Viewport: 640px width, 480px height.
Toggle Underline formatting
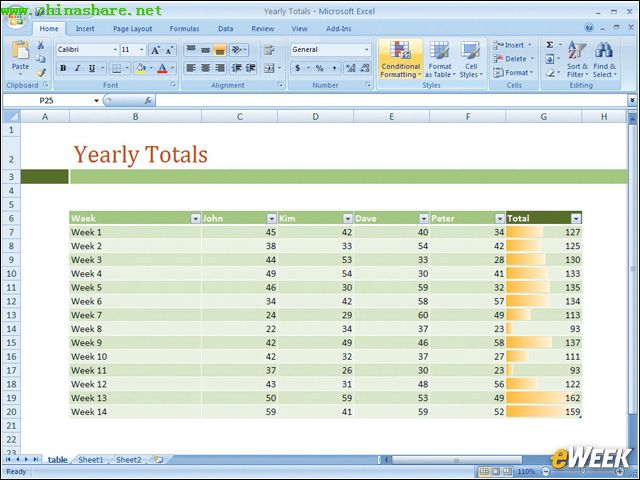tap(92, 68)
